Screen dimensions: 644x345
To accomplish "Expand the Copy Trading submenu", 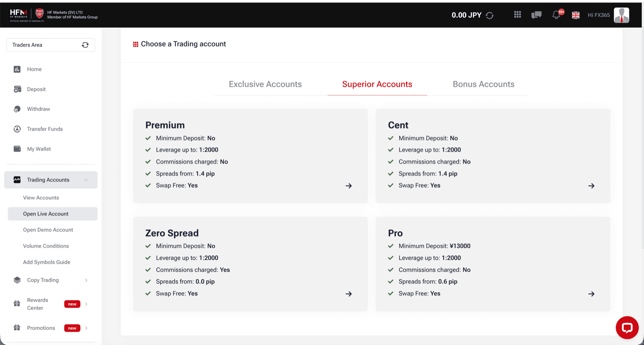I will click(86, 280).
